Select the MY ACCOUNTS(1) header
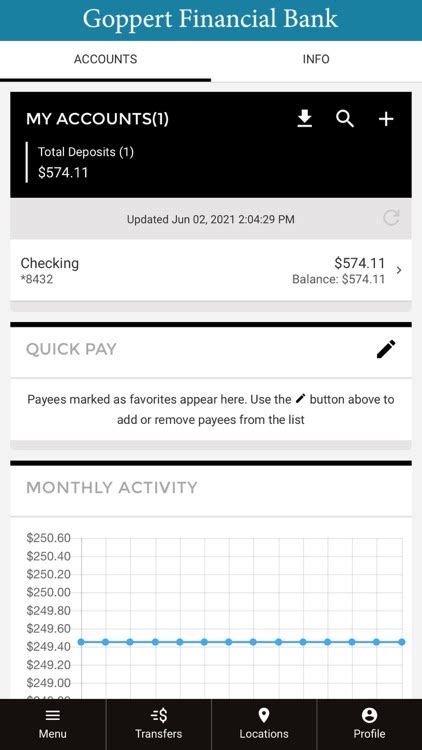The image size is (422, 750). point(97,119)
